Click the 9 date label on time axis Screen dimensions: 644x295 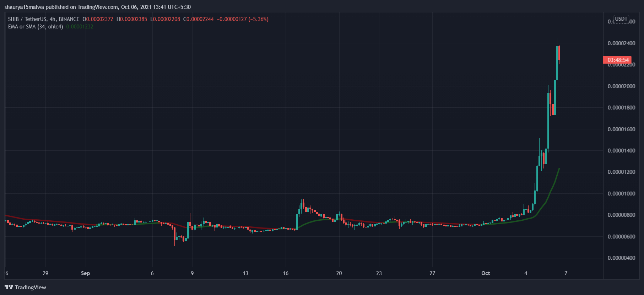tap(192, 273)
